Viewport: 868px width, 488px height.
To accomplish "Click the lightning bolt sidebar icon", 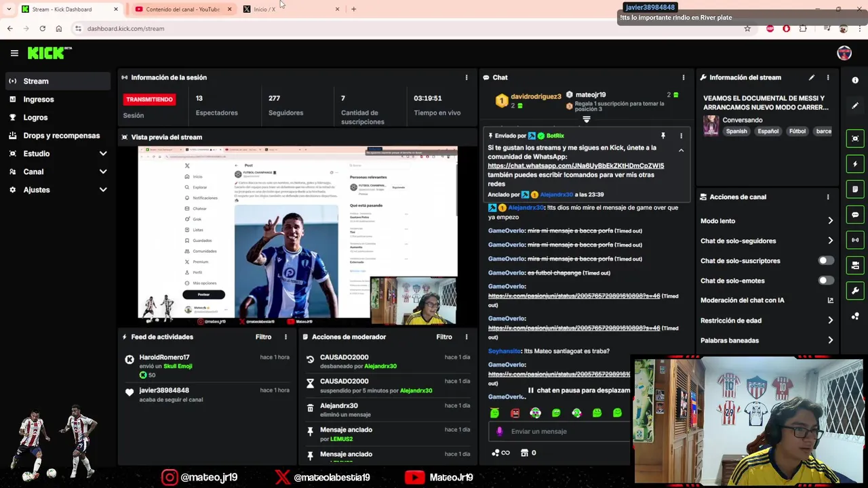I will pos(855,164).
